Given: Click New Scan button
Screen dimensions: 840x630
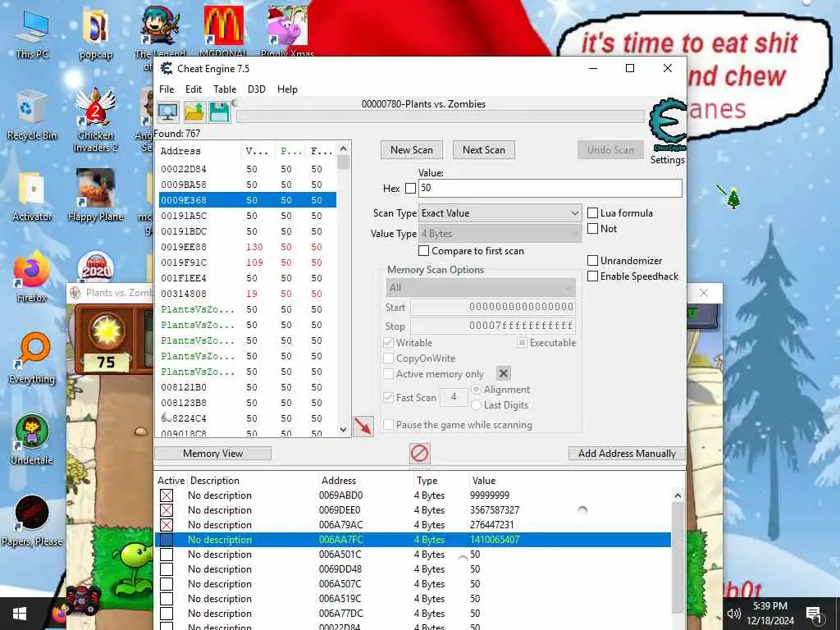Looking at the screenshot, I should [412, 150].
